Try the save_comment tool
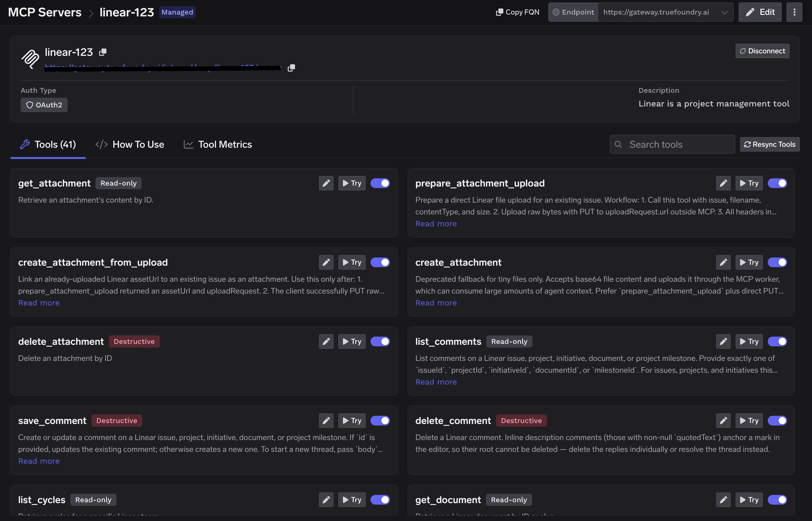812x521 pixels. (x=352, y=421)
